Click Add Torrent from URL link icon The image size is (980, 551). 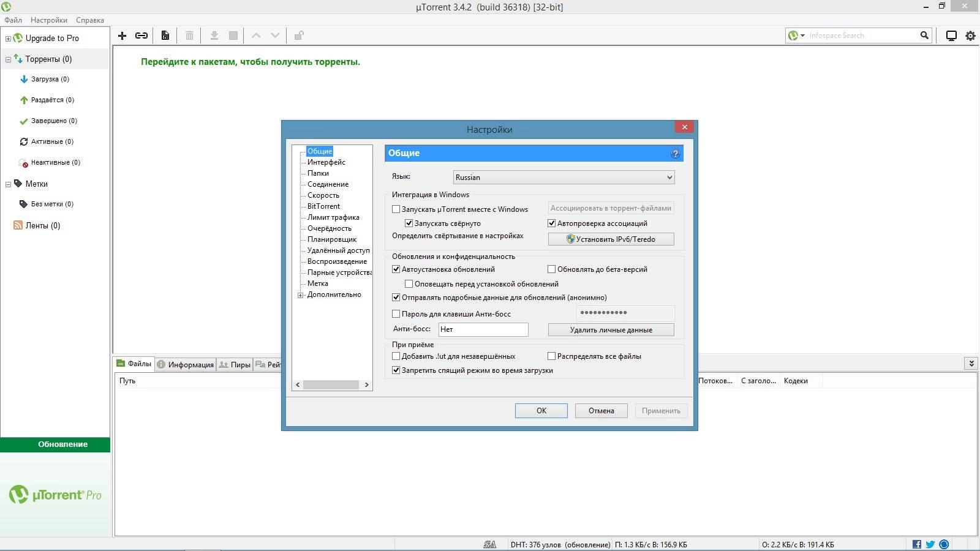(x=141, y=36)
